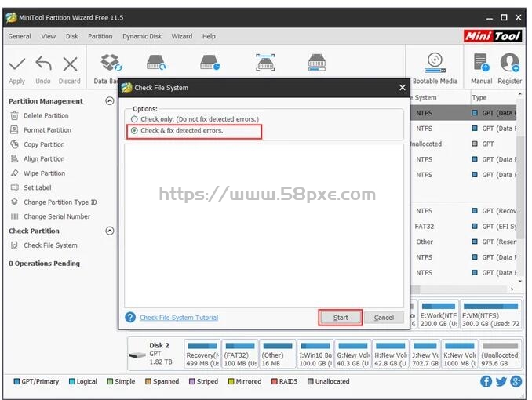Open the Partition menu
Image resolution: width=532 pixels, height=400 pixels.
coord(100,36)
